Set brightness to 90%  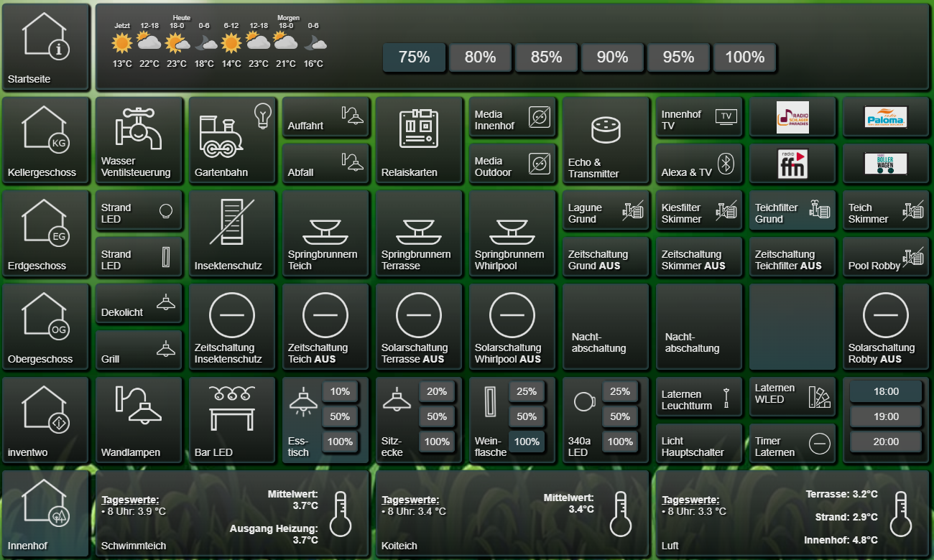[x=612, y=57]
